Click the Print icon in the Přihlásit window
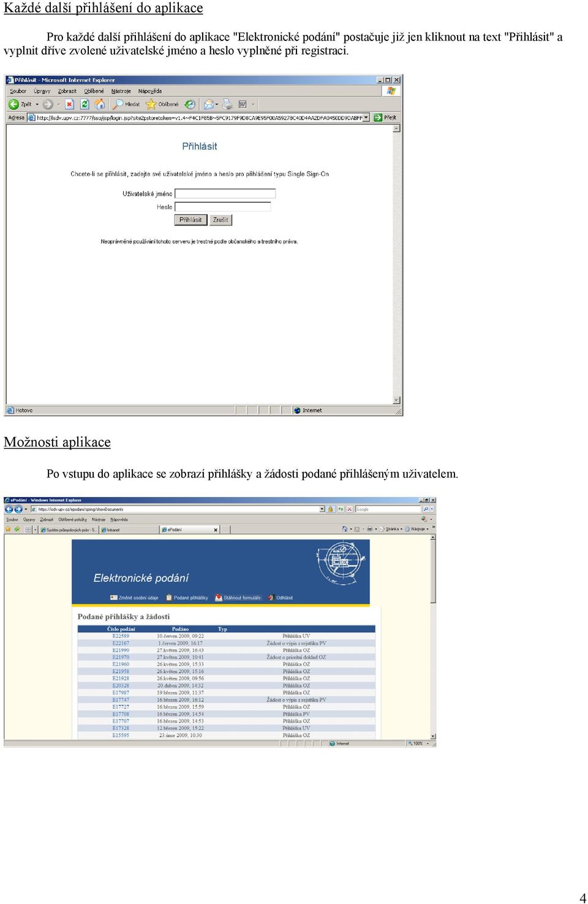This screenshot has width=588, height=904. coord(227,104)
